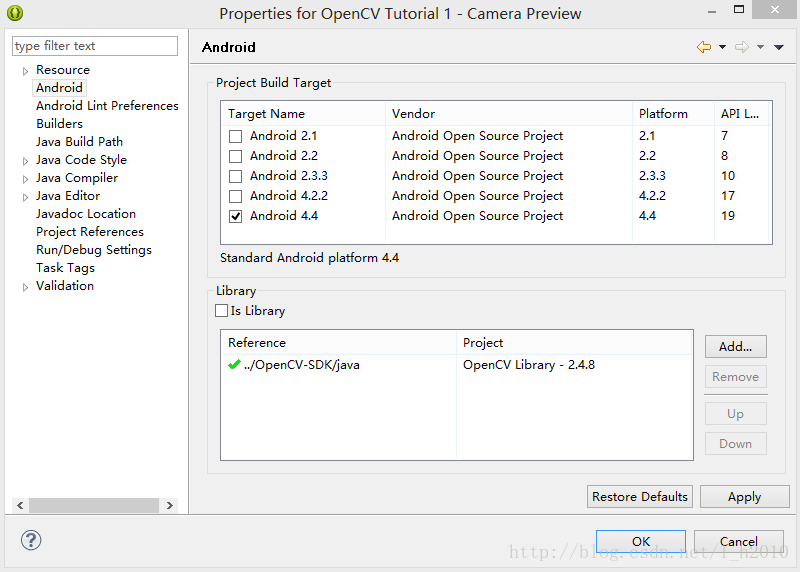Enable the Is Library checkbox
Viewport: 800px width, 572px height.
coord(221,310)
